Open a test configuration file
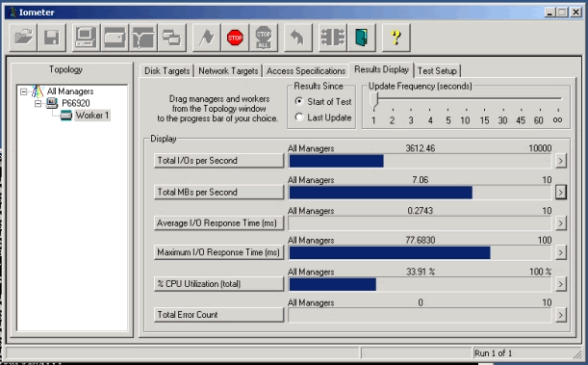The image size is (588, 365). click(x=23, y=38)
